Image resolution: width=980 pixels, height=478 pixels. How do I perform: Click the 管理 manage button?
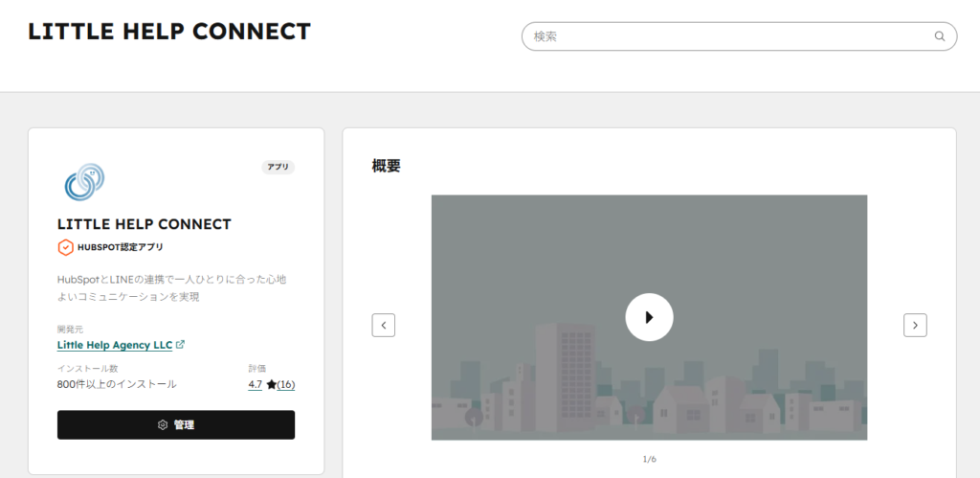(176, 424)
